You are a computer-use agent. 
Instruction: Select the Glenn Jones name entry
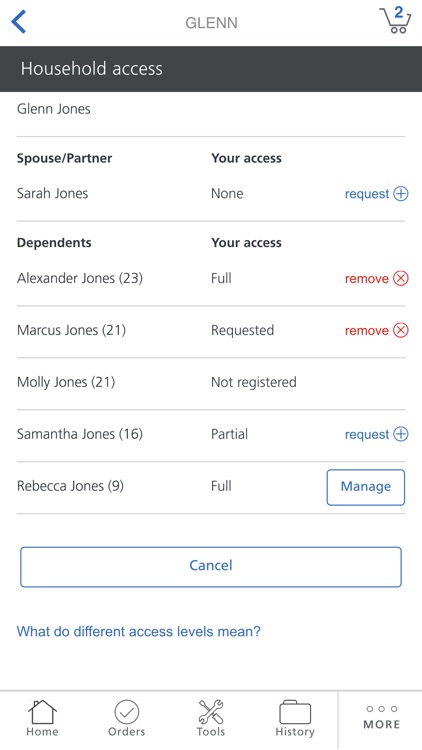(54, 109)
